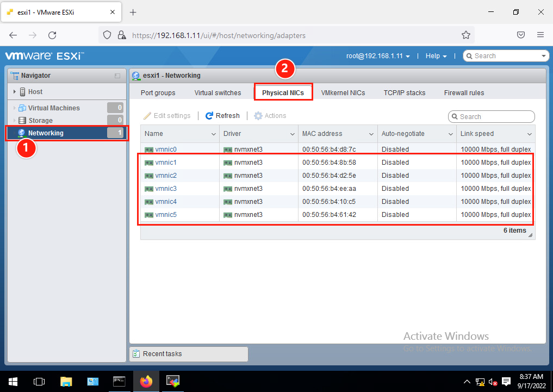Click the Storage icon in Navigator

(21, 120)
